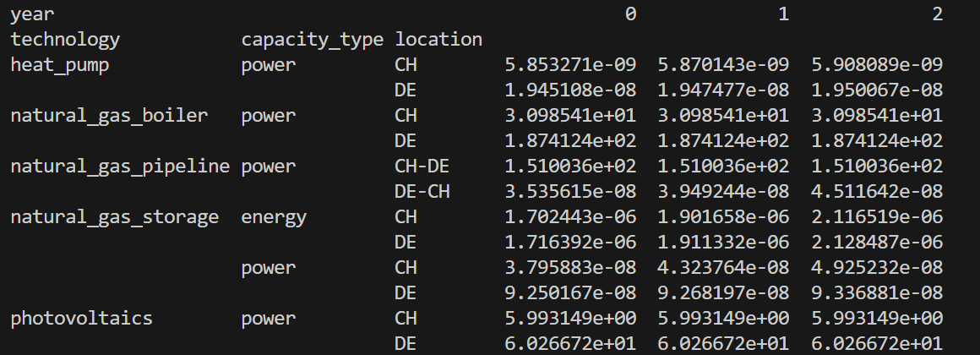This screenshot has width=980, height=355.
Task: Click the 'technology' index header
Action: click(x=65, y=40)
